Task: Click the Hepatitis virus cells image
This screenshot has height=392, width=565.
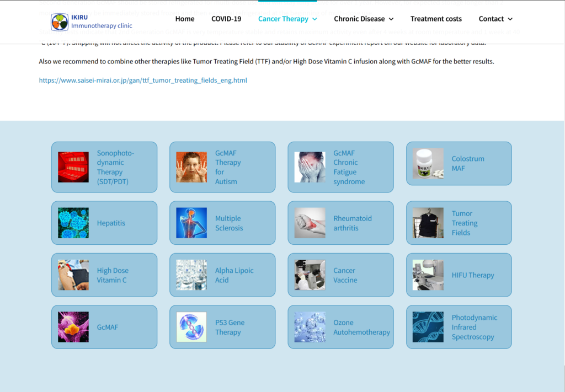Action: point(73,223)
